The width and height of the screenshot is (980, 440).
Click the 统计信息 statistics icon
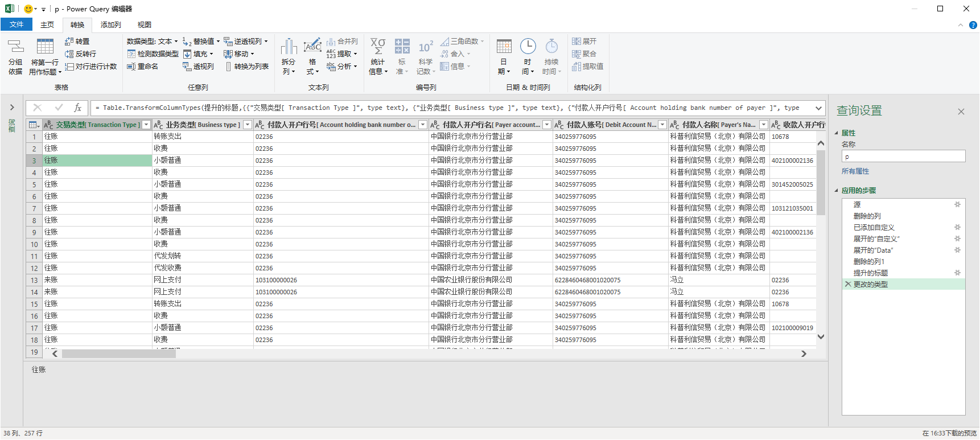pyautogui.click(x=378, y=47)
